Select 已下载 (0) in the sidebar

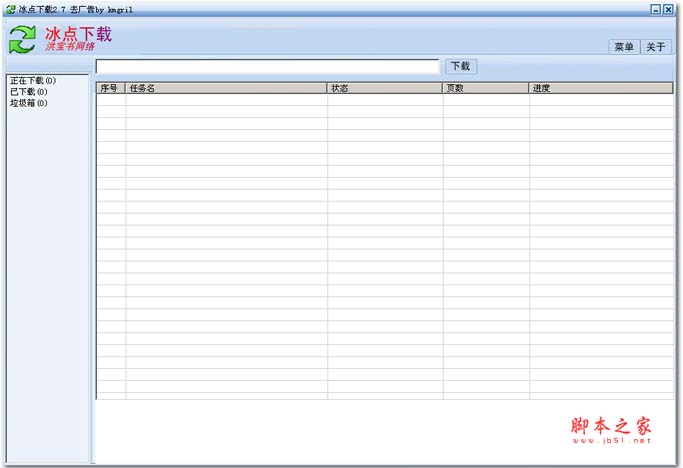click(x=29, y=92)
